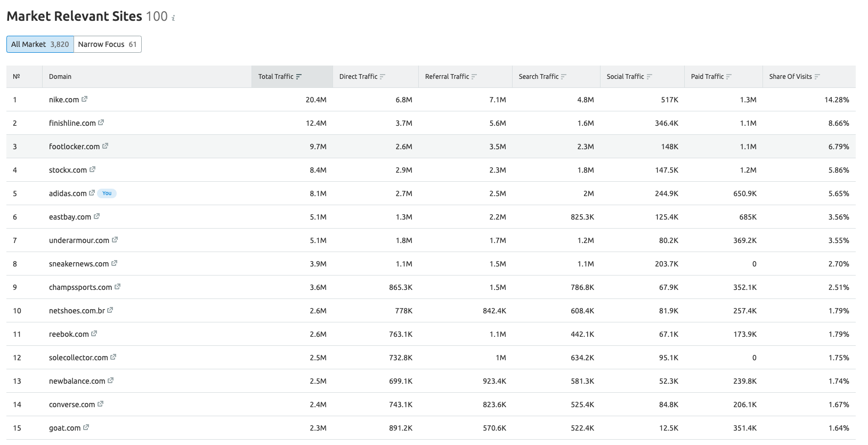Screen dimensions: 868x445
Task: Click nike.com total traffic value 20.4M
Action: point(316,100)
